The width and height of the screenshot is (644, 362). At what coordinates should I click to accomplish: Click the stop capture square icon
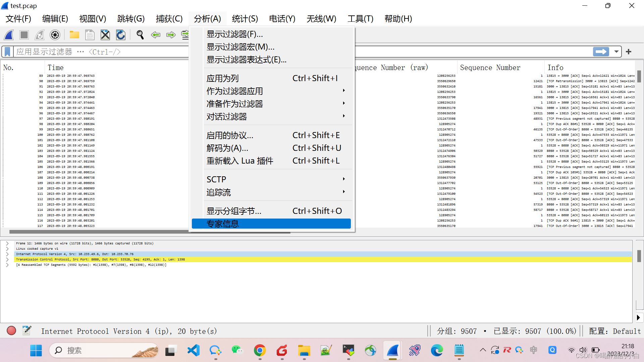pos(24,35)
